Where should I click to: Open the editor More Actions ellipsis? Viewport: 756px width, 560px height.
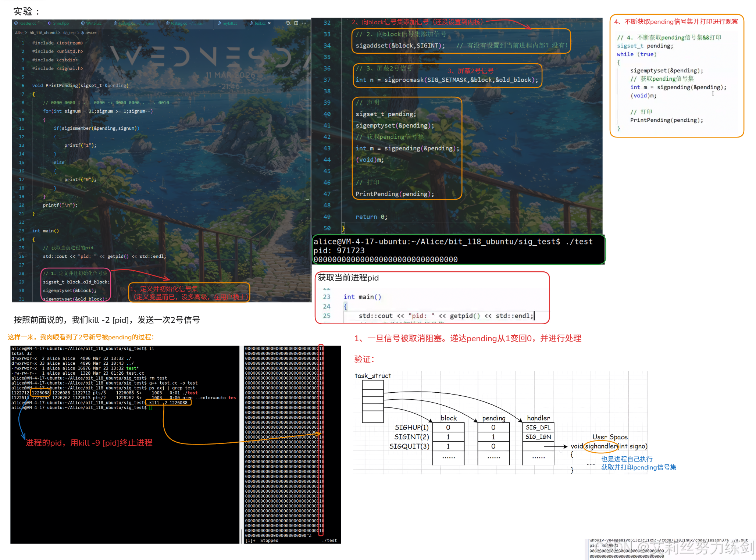pyautogui.click(x=304, y=23)
